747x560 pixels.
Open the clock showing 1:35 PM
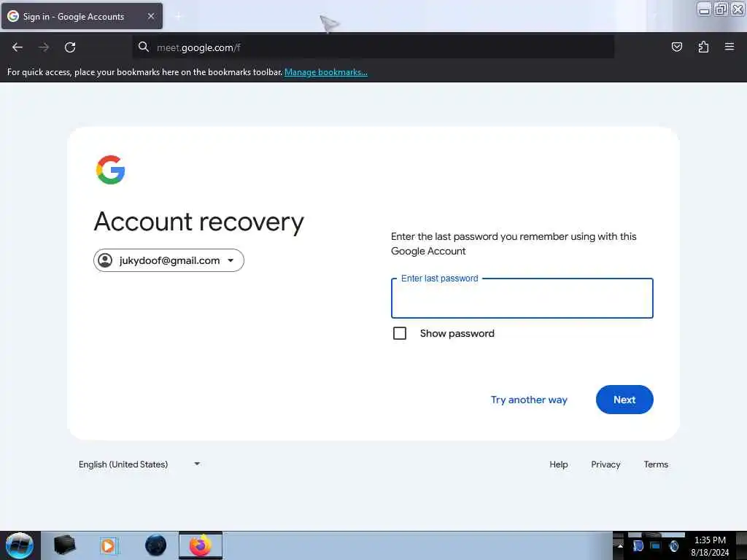[x=710, y=546]
